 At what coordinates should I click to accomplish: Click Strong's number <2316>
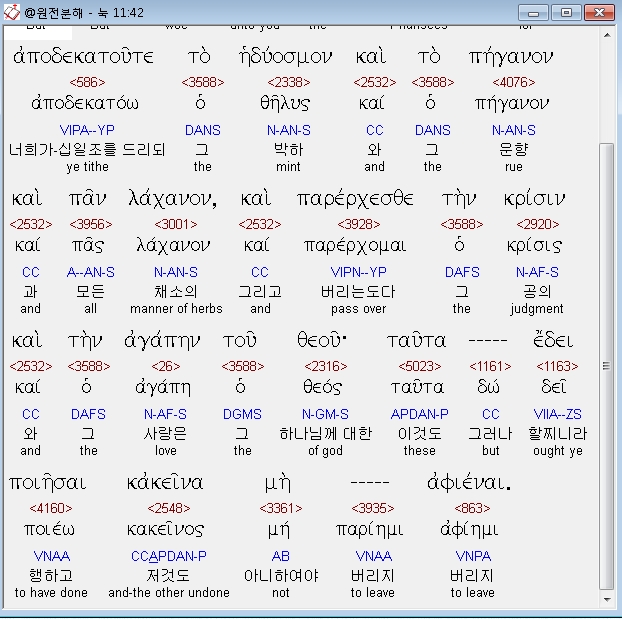coord(326,366)
